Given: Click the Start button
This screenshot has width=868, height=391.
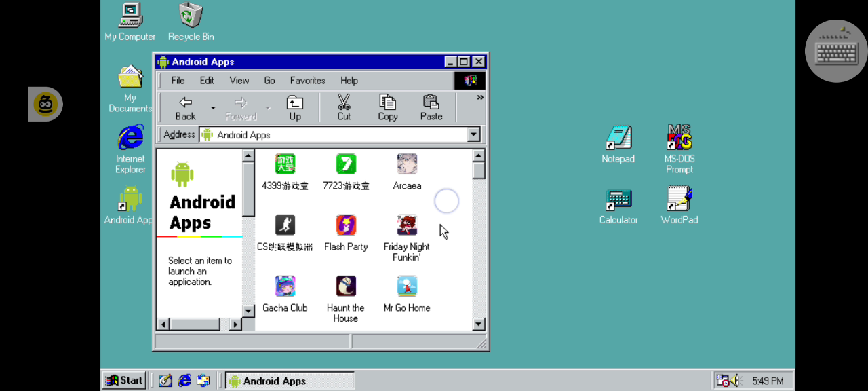Looking at the screenshot, I should (123, 380).
